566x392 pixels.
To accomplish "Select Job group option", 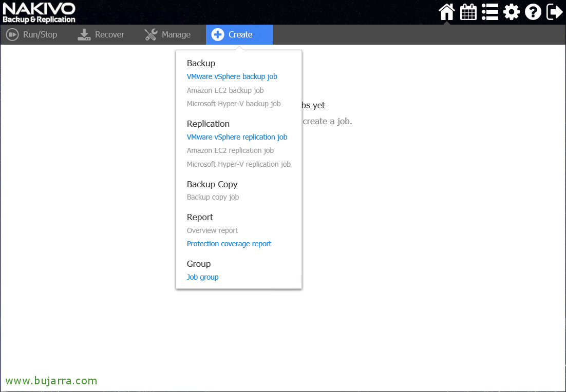I will point(203,277).
